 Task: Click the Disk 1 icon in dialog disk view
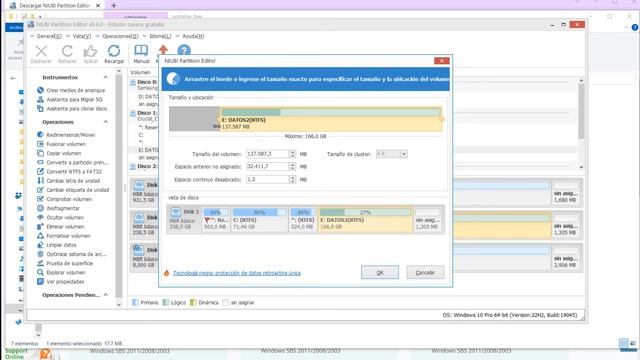click(x=176, y=212)
